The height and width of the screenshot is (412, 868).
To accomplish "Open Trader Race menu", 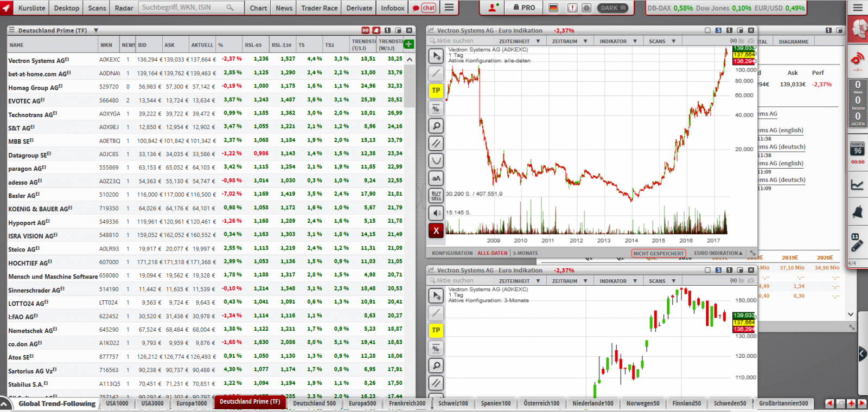I will [319, 8].
